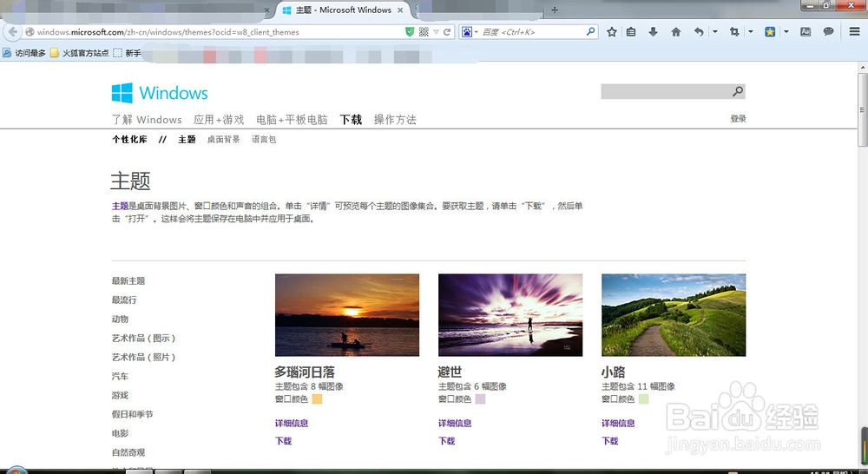Click the orange window color swatch for 多瑙河日落
868x474 pixels.
[x=317, y=399]
